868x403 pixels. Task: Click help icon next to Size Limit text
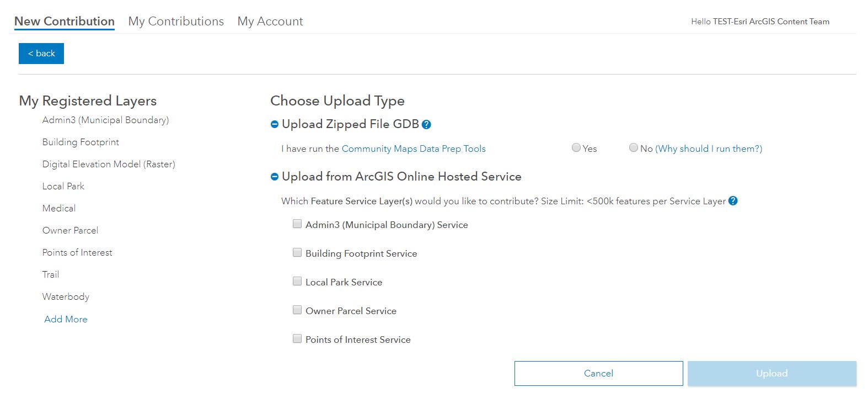(733, 201)
